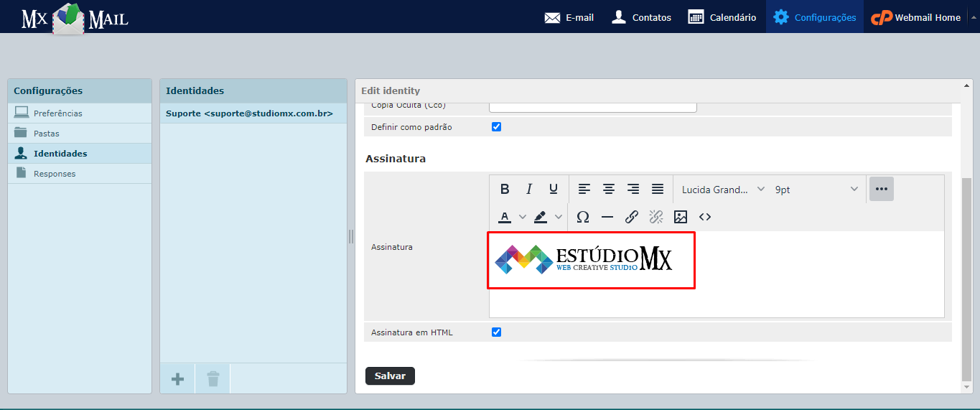Open the HTML source code view
Image resolution: width=980 pixels, height=410 pixels.
point(705,217)
